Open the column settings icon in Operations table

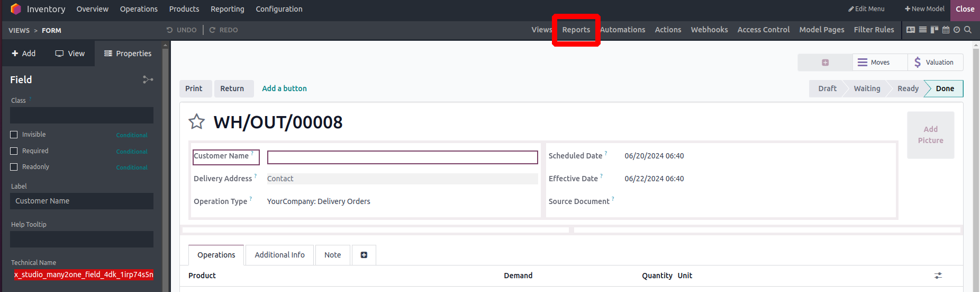coord(938,276)
